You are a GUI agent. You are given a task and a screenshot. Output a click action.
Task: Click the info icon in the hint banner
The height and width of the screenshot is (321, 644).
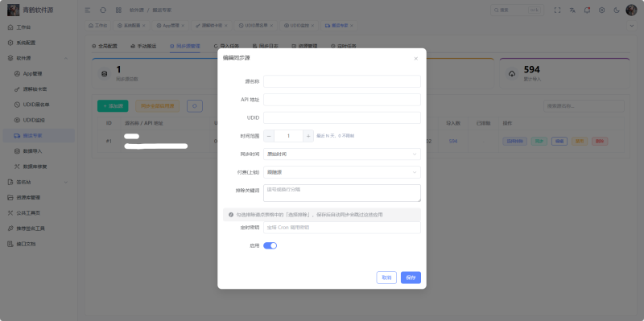tap(231, 215)
